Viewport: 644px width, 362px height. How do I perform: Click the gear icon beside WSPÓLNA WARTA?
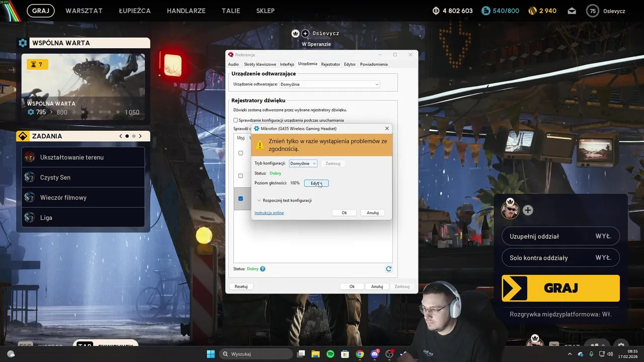point(23,43)
